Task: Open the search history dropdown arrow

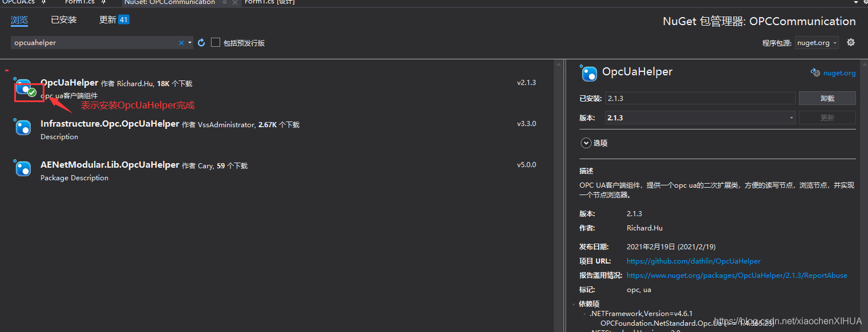Action: pyautogui.click(x=190, y=43)
